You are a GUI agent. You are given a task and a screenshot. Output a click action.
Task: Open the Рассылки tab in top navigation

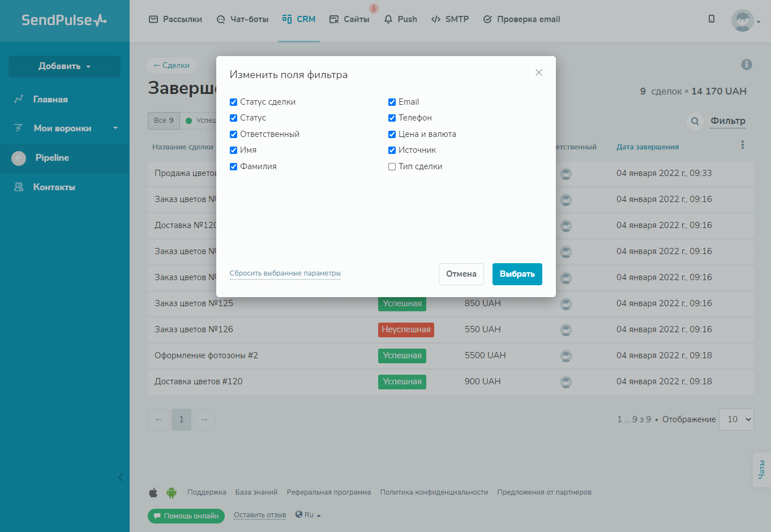point(175,19)
